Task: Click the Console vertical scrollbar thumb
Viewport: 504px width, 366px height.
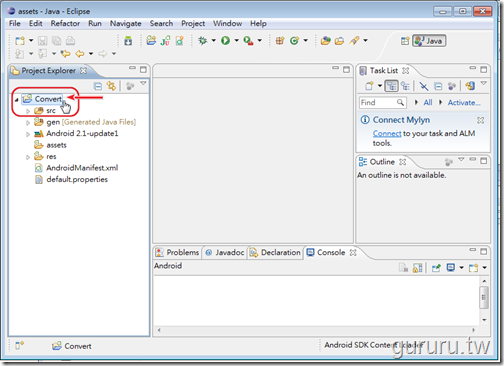Action: click(x=484, y=297)
